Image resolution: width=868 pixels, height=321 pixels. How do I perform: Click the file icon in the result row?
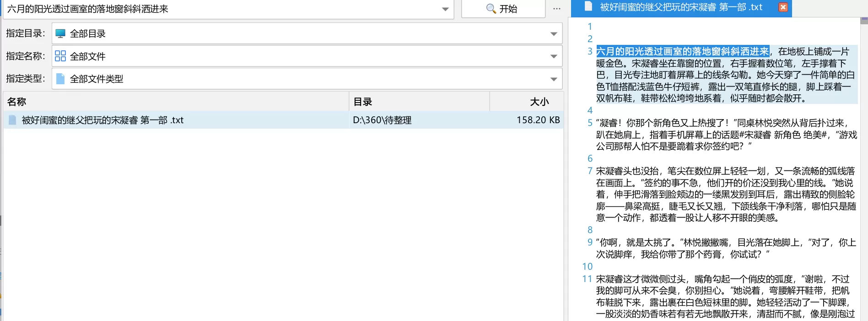pyautogui.click(x=12, y=120)
